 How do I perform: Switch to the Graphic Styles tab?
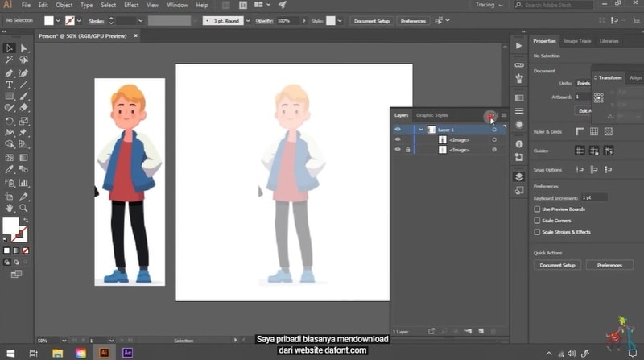click(x=432, y=115)
